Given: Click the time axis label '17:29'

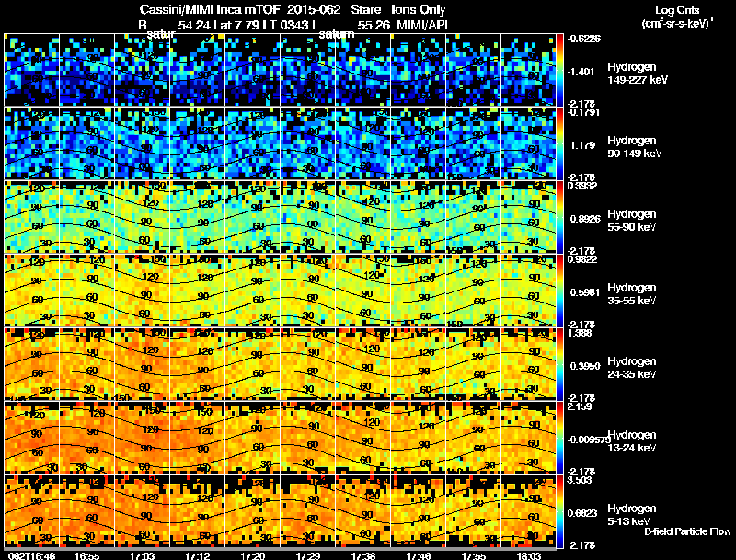Looking at the screenshot, I should [x=307, y=555].
